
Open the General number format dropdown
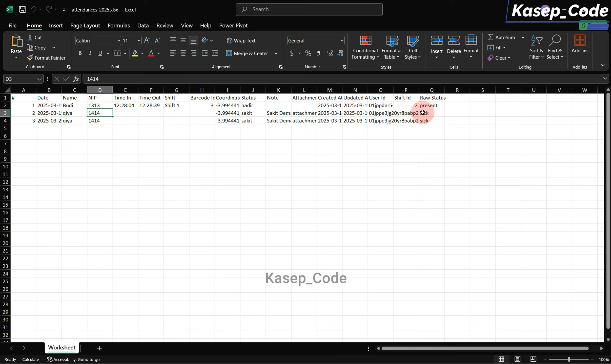342,40
